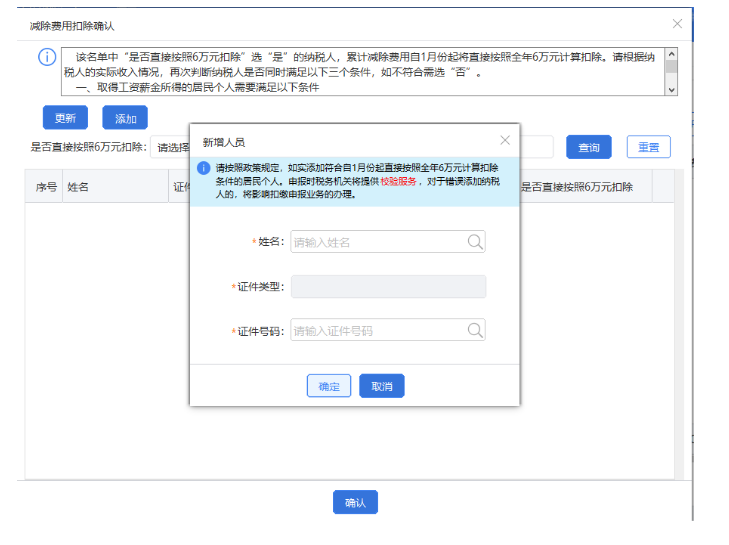
Task: Click the search icon in 姓名 field
Action: pos(475,241)
